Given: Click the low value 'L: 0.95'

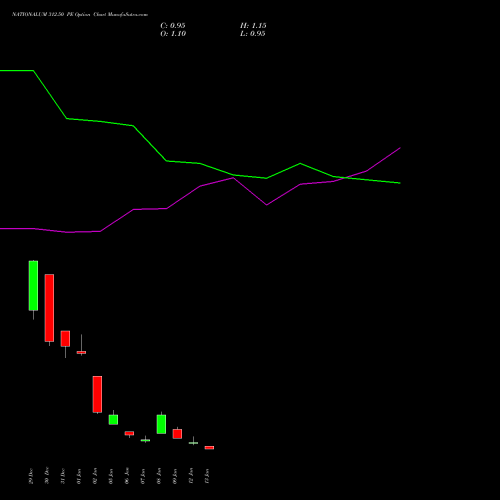Looking at the screenshot, I should pyautogui.click(x=253, y=34).
